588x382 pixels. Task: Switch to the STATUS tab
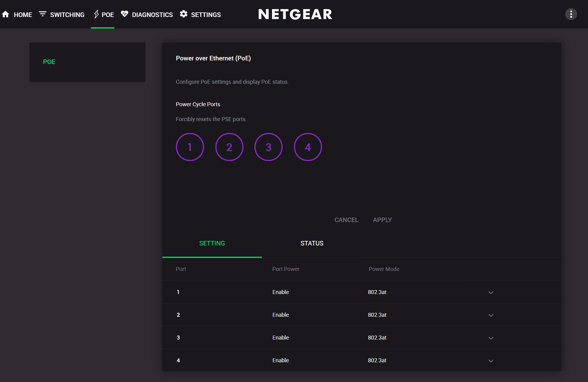[x=312, y=243]
